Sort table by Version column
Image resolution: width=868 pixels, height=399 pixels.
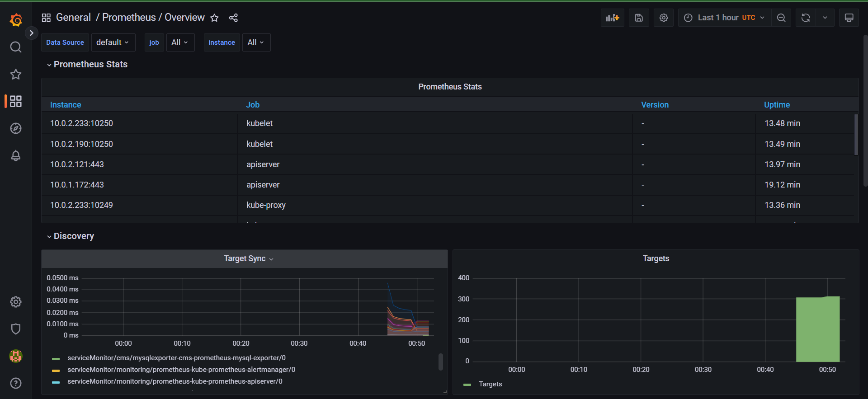[x=655, y=105]
